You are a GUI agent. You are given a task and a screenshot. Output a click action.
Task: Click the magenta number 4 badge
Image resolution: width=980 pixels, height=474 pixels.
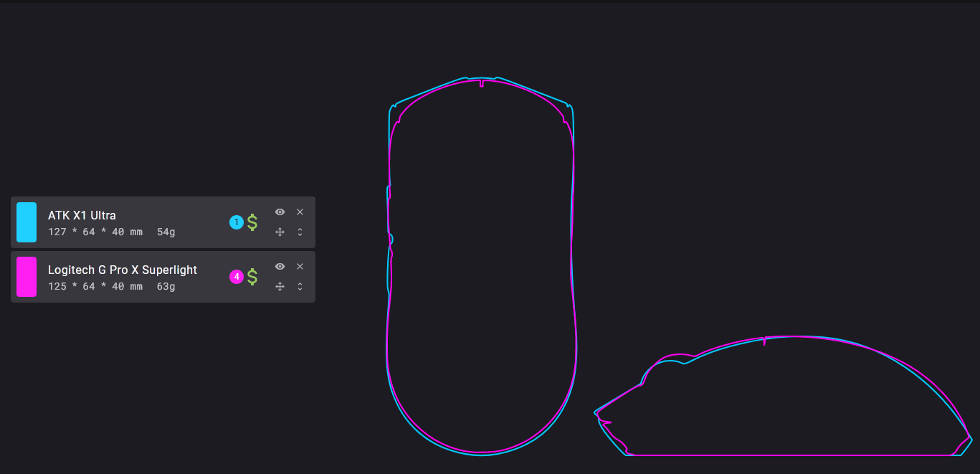pyautogui.click(x=237, y=277)
